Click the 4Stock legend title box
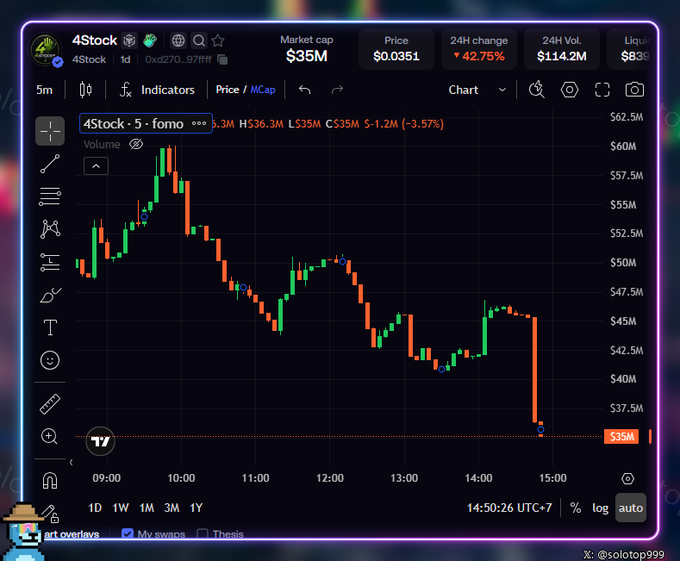 pyautogui.click(x=146, y=124)
